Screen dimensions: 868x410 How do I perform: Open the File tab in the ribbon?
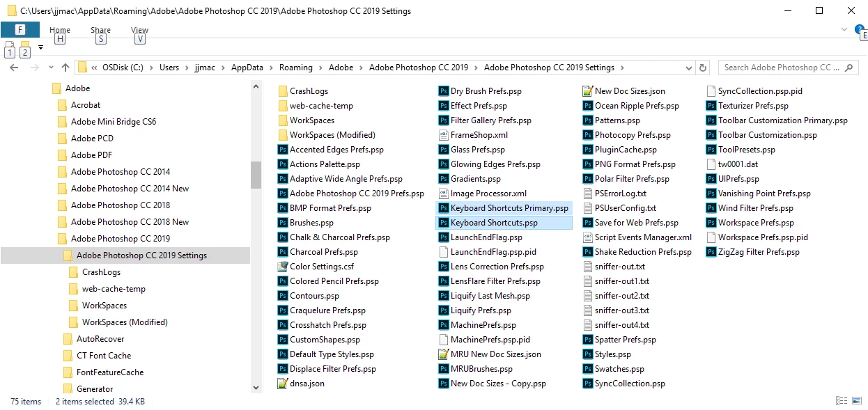(20, 30)
